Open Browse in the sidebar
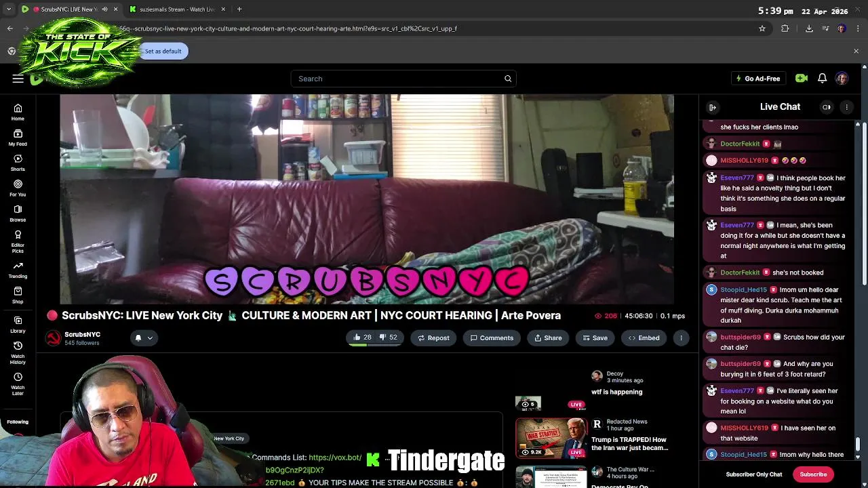This screenshot has width=868, height=488. [x=18, y=213]
